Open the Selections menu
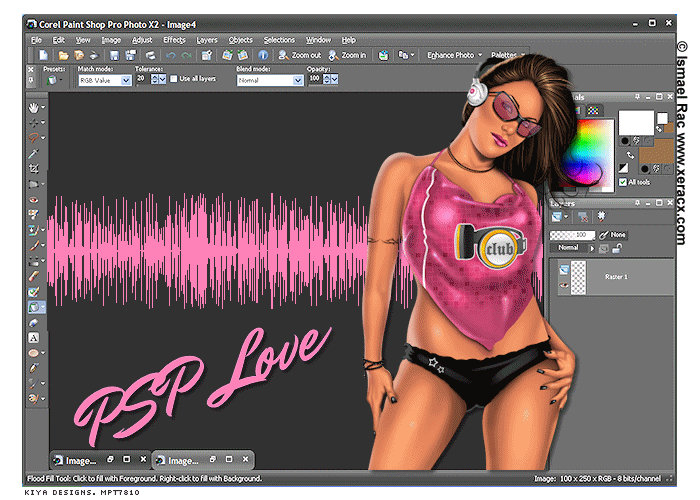The image size is (700, 500). click(x=279, y=40)
